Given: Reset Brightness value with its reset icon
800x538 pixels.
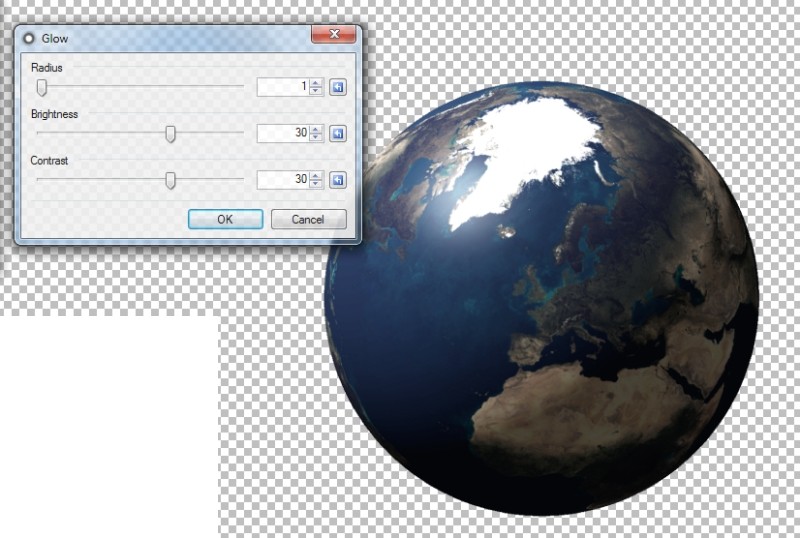Looking at the screenshot, I should pos(338,134).
